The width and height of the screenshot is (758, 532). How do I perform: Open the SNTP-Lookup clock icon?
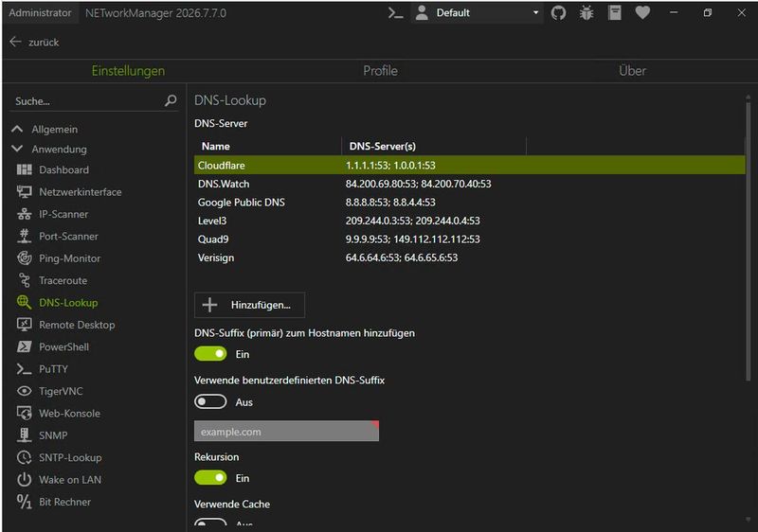[x=25, y=457]
